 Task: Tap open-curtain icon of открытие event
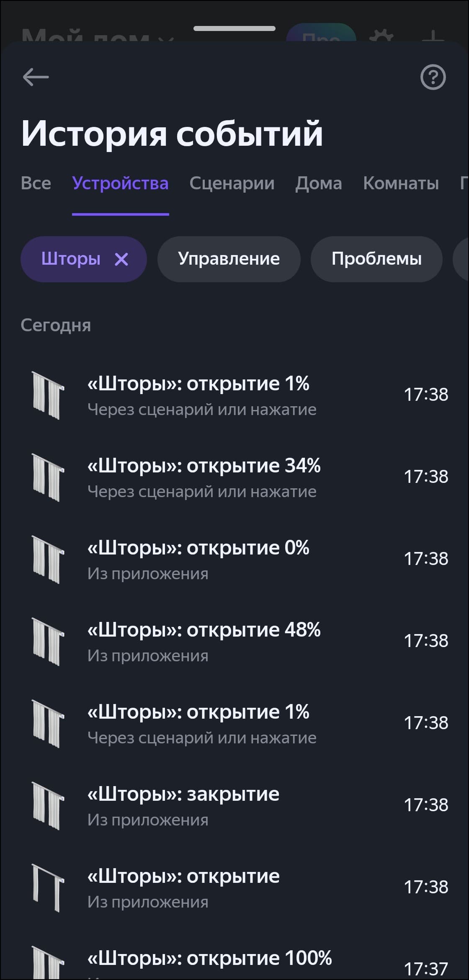click(47, 888)
